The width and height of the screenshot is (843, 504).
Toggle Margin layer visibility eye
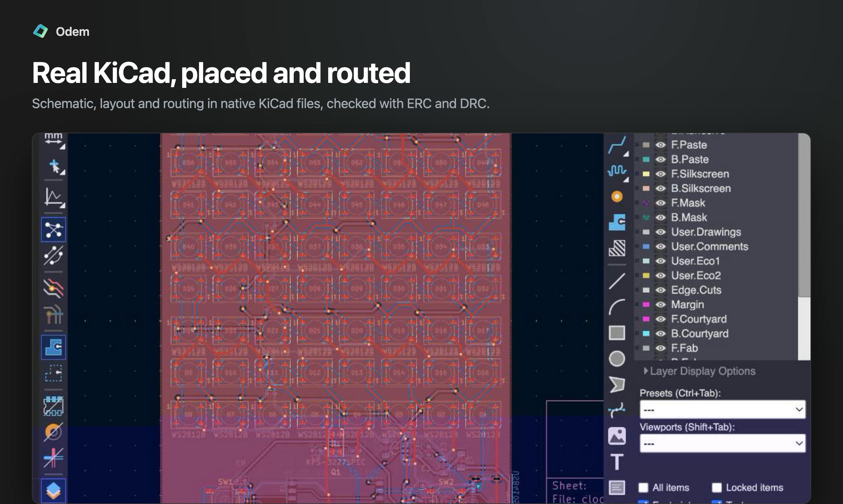(x=660, y=305)
